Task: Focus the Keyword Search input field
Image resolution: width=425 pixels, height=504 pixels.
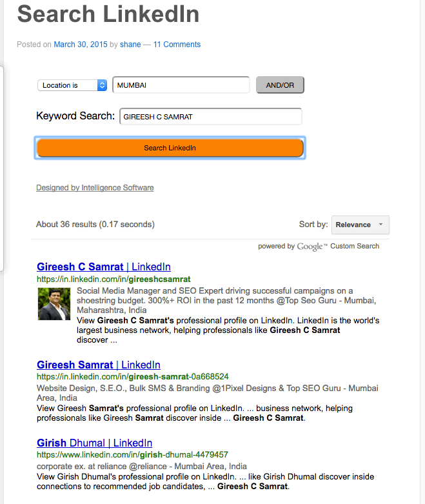Action: [x=210, y=116]
